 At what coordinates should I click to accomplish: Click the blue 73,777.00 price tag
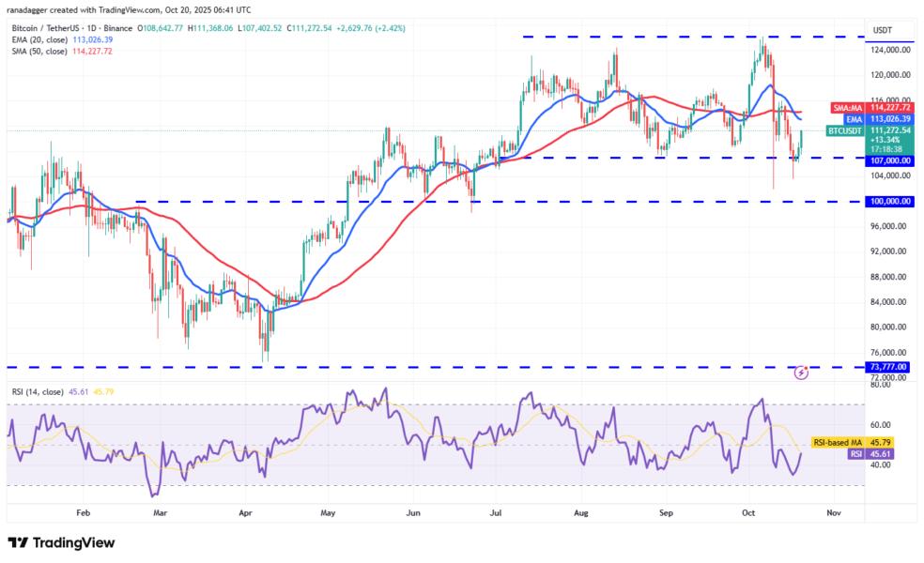[886, 367]
